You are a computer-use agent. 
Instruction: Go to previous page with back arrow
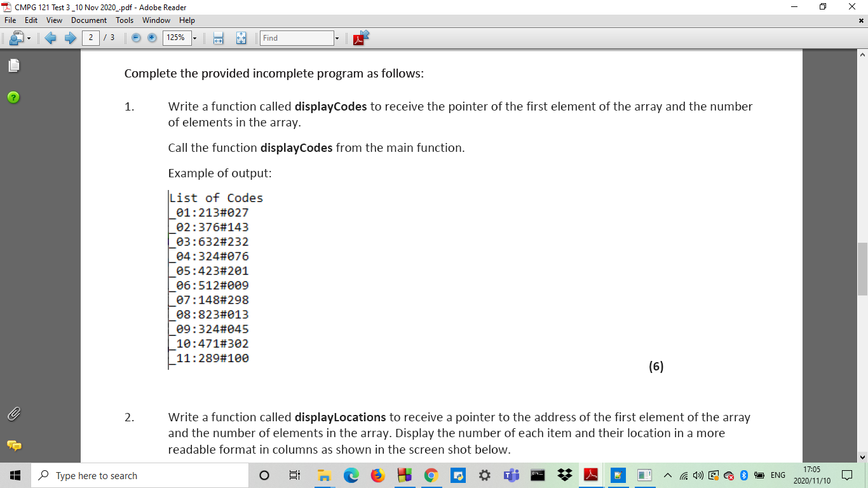click(x=51, y=37)
